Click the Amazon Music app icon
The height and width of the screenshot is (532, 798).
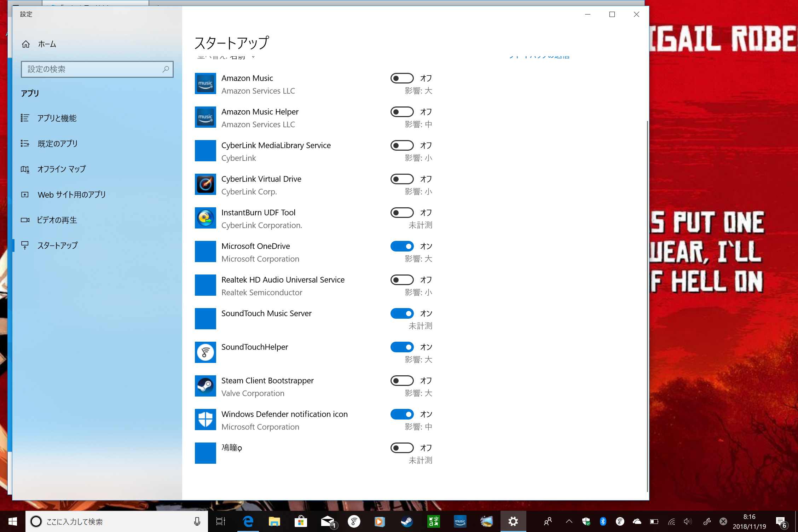click(x=205, y=83)
